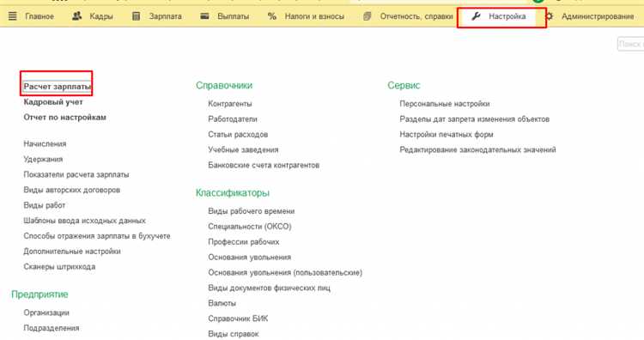Image resolution: width=644 pixels, height=340 pixels.
Task: Open Виды документов физических лиц
Action: pos(269,288)
